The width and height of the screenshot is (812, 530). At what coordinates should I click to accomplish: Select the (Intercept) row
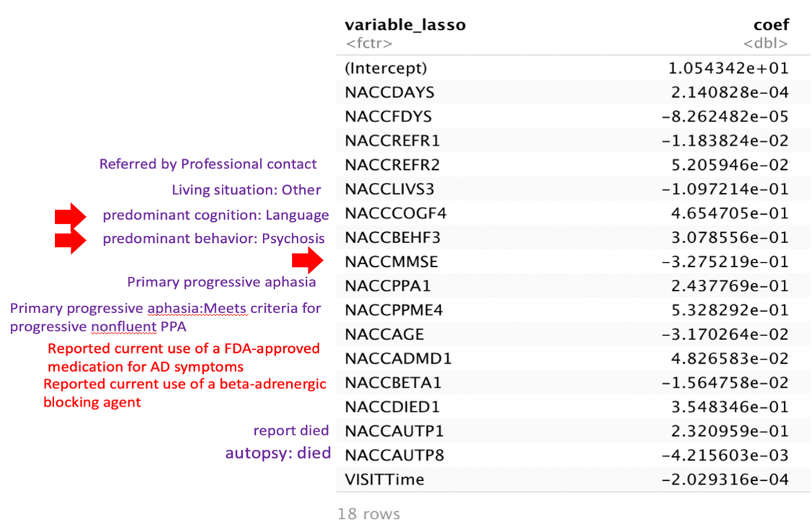[x=574, y=68]
